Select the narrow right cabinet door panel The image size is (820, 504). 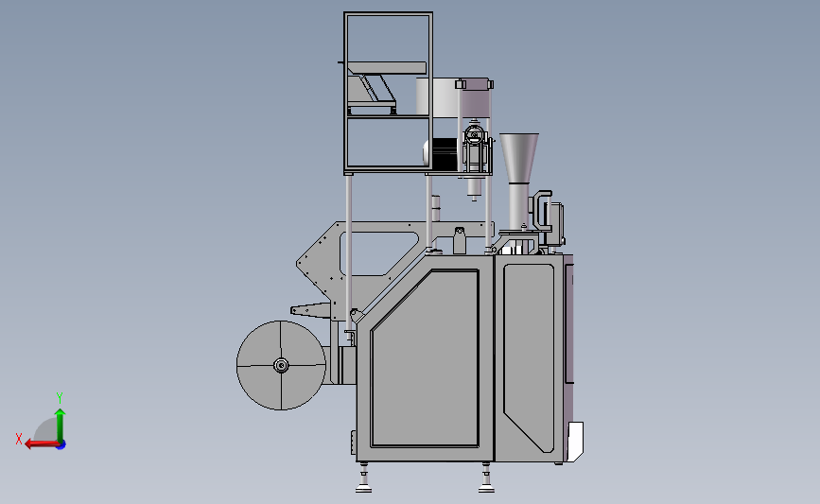point(529,357)
